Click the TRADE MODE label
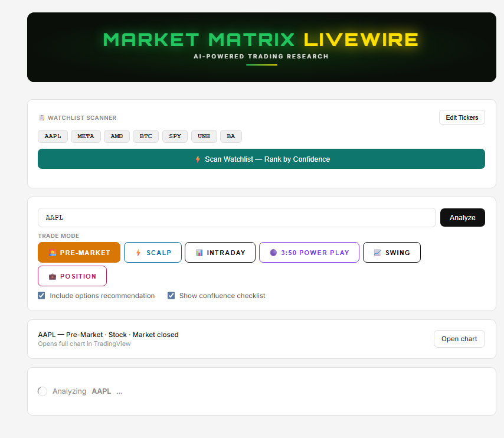Viewport: 504px width, 438px height. click(x=58, y=236)
